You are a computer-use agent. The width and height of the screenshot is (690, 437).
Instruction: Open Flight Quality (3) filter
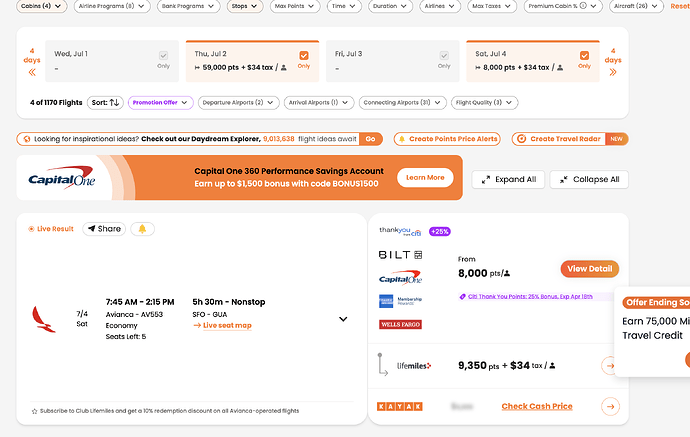tap(484, 103)
